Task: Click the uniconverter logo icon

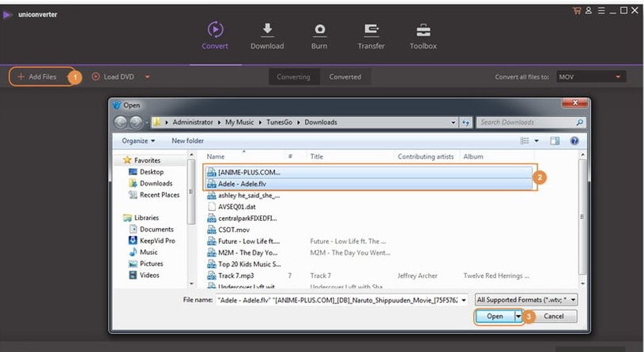Action: pos(6,15)
